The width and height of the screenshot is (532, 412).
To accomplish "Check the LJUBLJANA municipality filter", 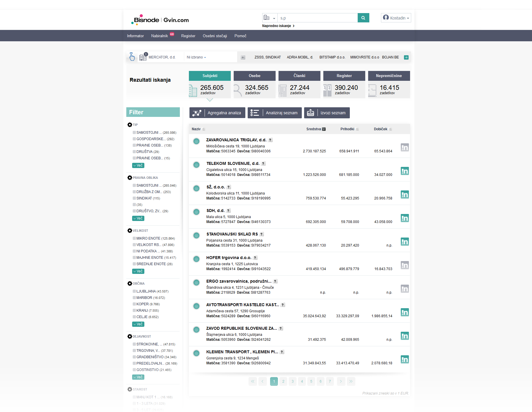I will (x=134, y=291).
